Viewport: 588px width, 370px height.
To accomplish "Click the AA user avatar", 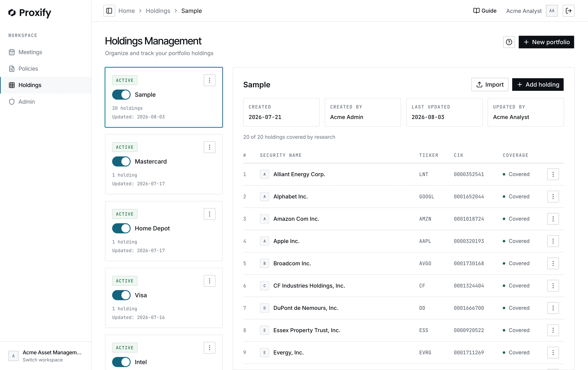I will click(552, 11).
